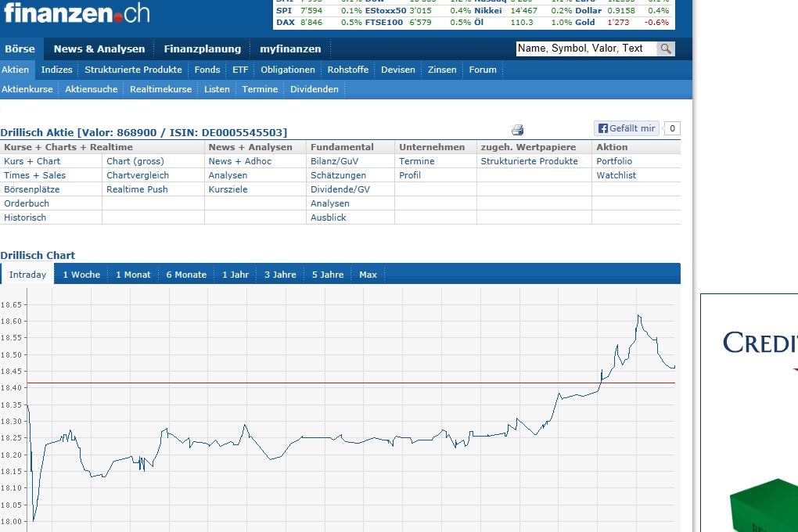This screenshot has height=532, width=798.
Task: Open the News & Analysen main tab
Action: [x=99, y=49]
